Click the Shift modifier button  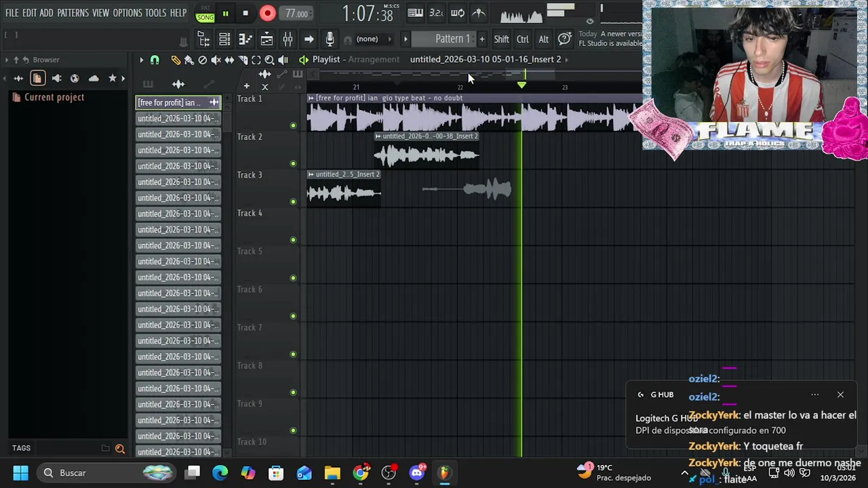501,39
